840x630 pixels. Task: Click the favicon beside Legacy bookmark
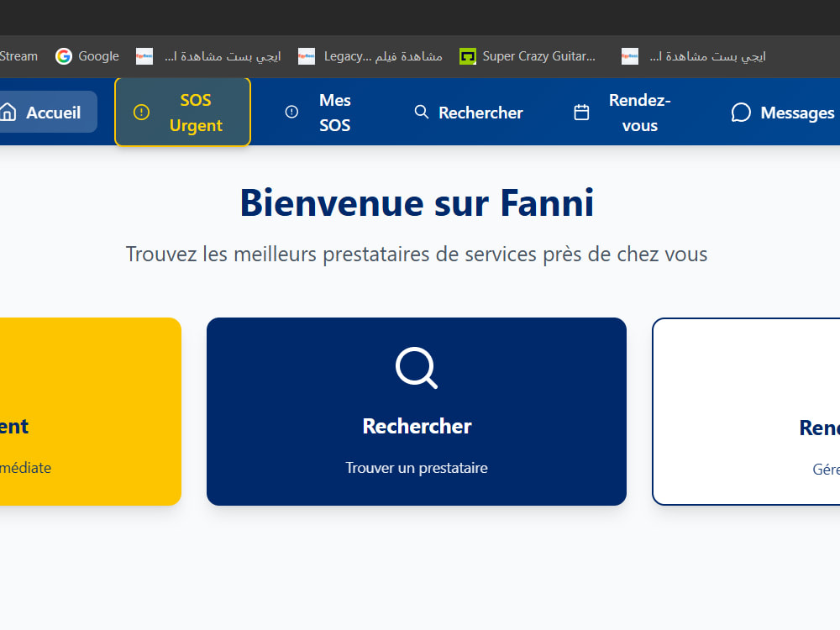(307, 55)
